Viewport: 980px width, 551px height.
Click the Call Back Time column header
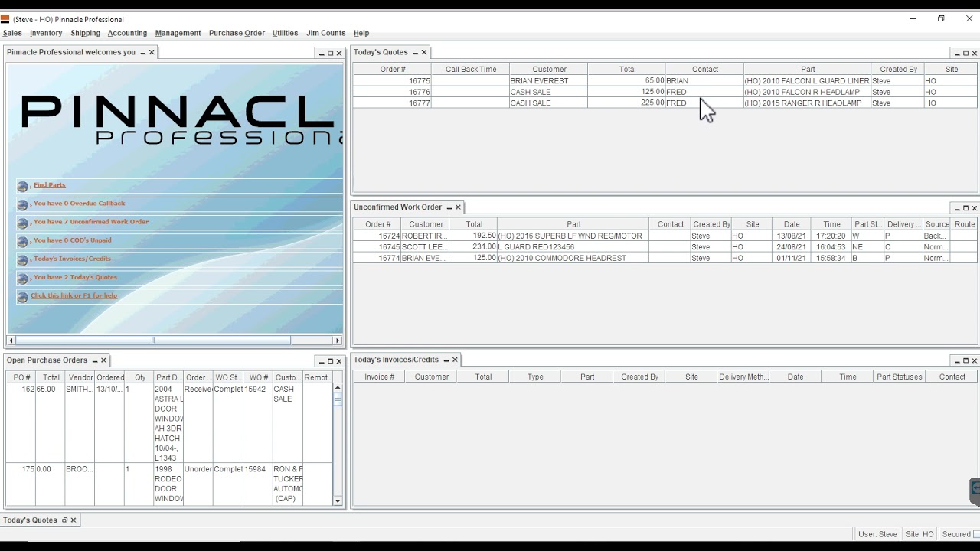tap(471, 70)
